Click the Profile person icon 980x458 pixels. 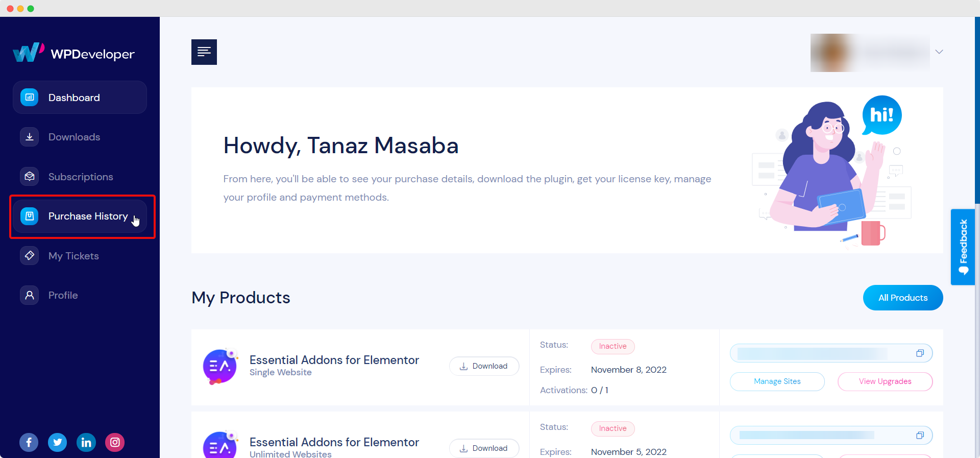pos(30,295)
